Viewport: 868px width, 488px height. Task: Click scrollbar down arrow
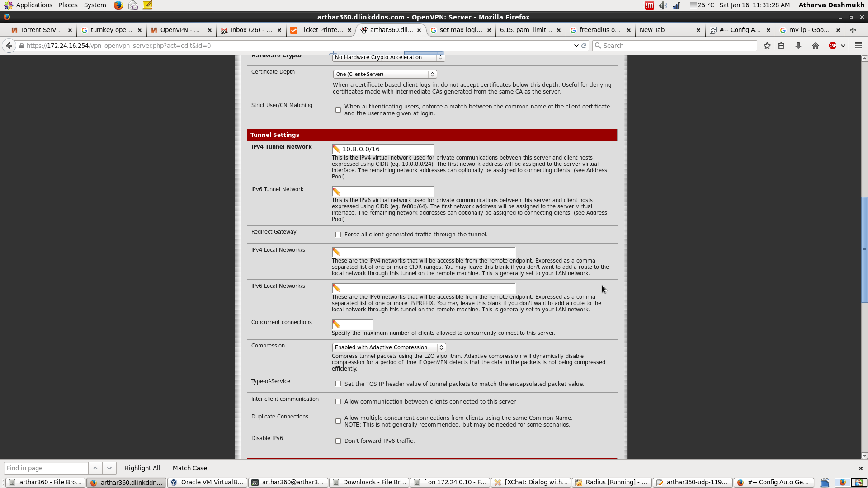click(x=864, y=455)
